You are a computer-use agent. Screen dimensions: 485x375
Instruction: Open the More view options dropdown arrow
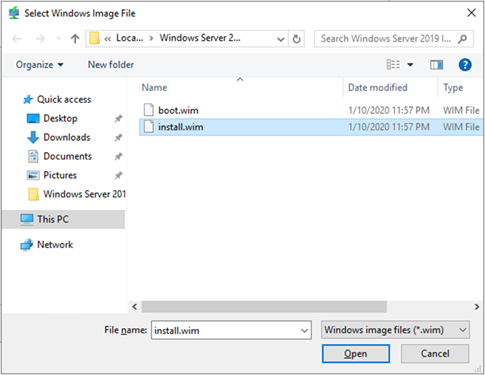point(410,65)
